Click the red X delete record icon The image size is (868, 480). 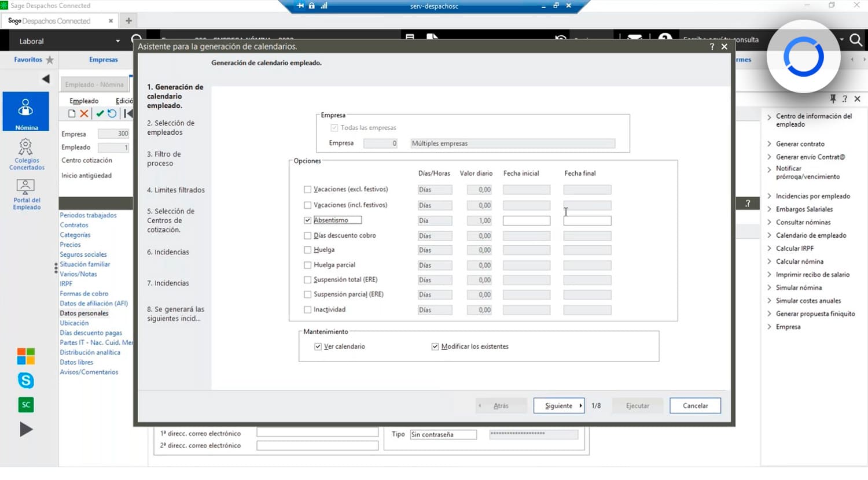83,114
